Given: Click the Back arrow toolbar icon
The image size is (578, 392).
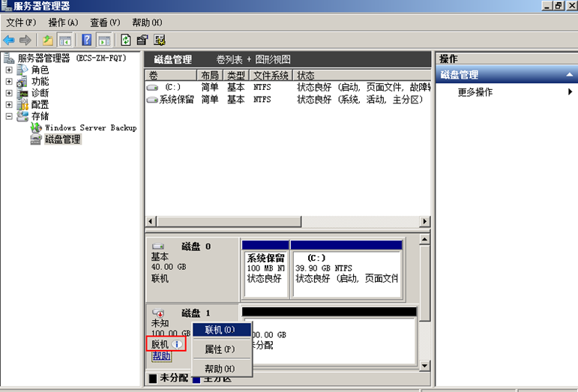Looking at the screenshot, I should pos(9,40).
